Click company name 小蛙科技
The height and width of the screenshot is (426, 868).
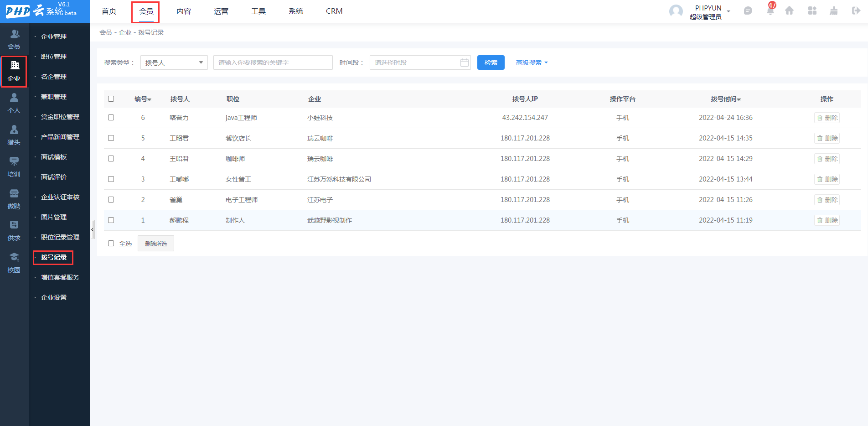tap(320, 118)
